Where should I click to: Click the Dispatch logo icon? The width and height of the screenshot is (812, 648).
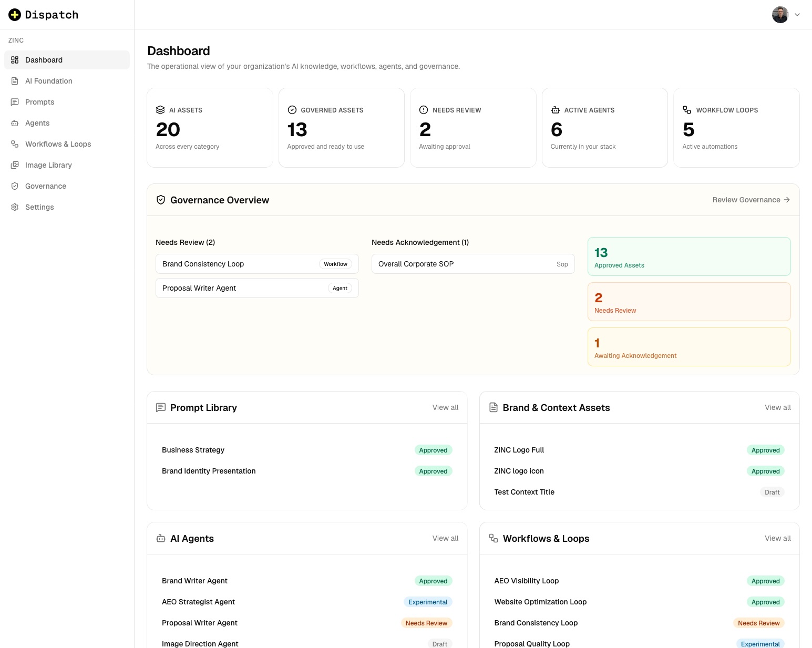[x=15, y=15]
